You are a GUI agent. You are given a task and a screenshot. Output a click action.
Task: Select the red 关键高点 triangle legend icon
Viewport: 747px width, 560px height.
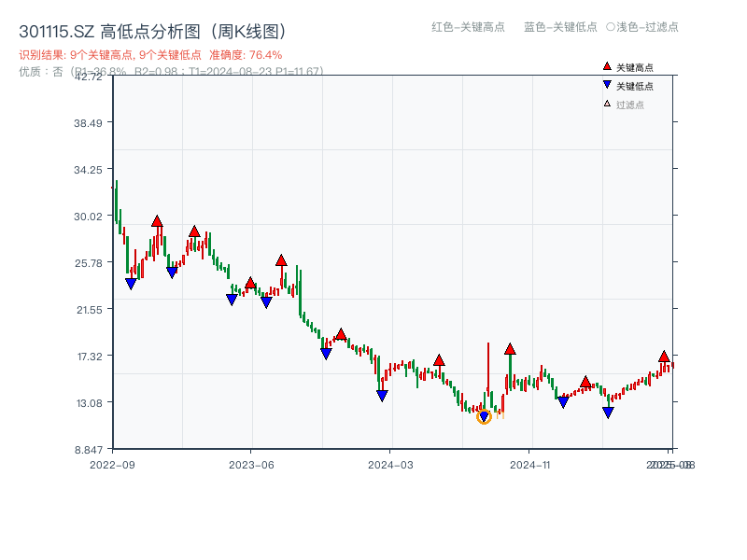pos(605,66)
